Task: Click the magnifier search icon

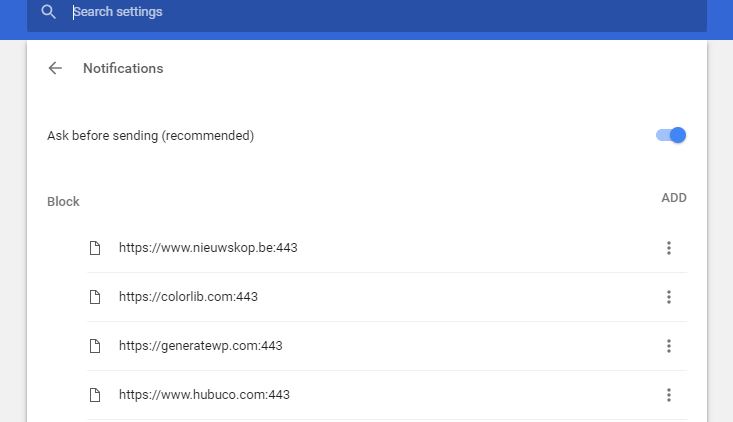Action: [48, 12]
